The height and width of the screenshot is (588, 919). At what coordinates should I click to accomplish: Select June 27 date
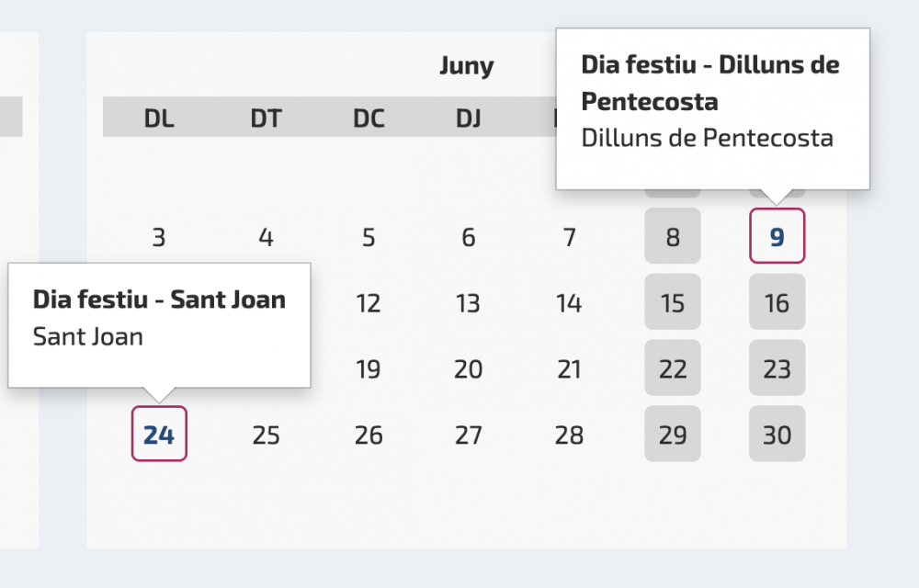pyautogui.click(x=469, y=435)
